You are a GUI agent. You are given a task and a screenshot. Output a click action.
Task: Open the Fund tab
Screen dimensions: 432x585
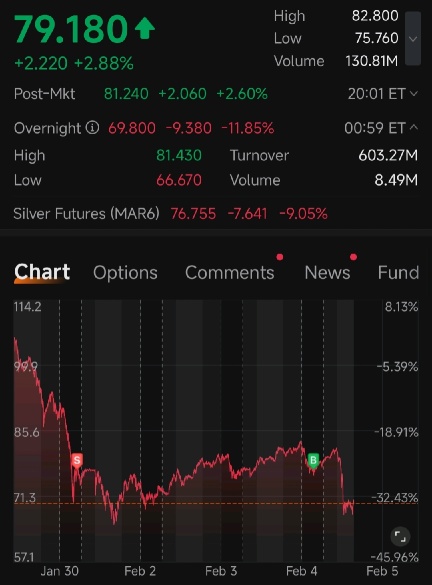398,272
